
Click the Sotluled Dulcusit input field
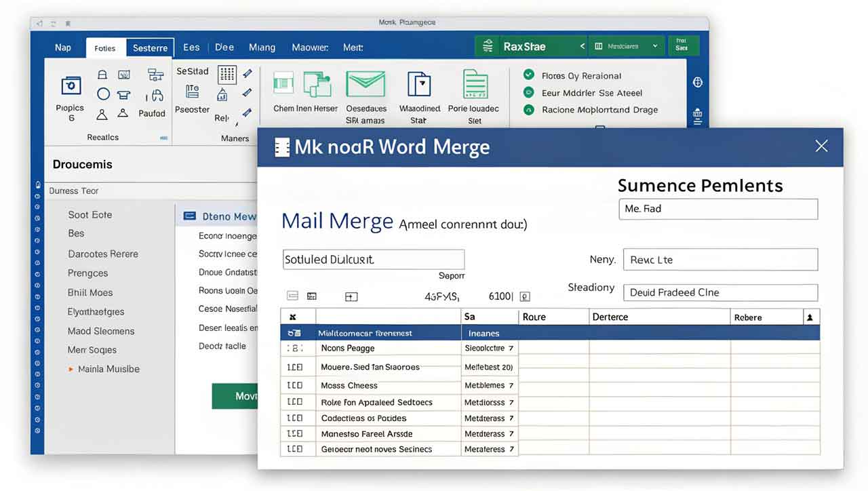pos(374,260)
